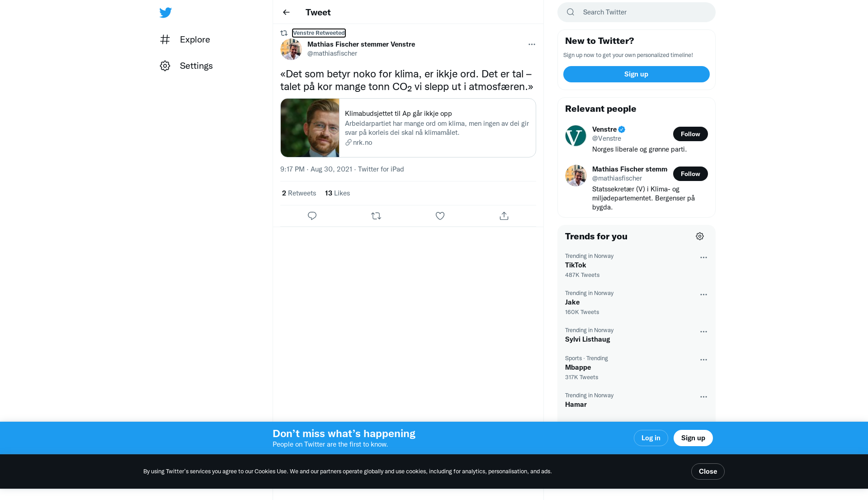View the 13 Likes list
This screenshot has height=500, width=868.
(337, 193)
